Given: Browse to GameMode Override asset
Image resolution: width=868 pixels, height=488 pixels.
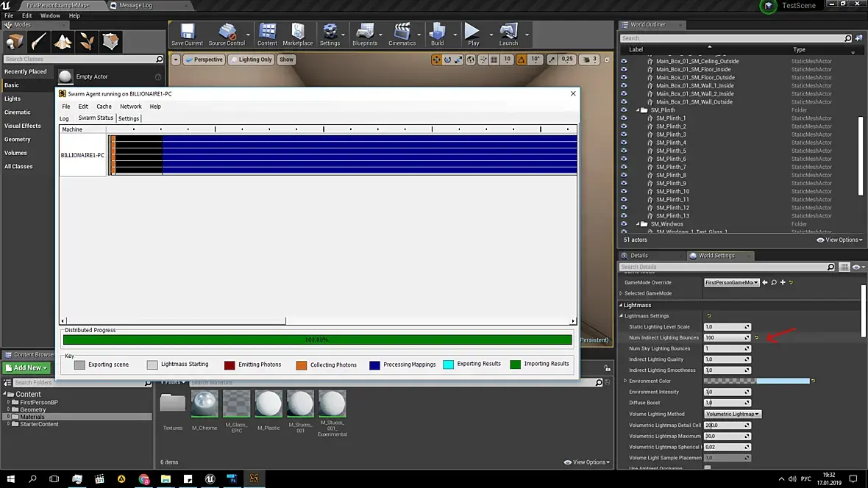Looking at the screenshot, I should click(774, 282).
